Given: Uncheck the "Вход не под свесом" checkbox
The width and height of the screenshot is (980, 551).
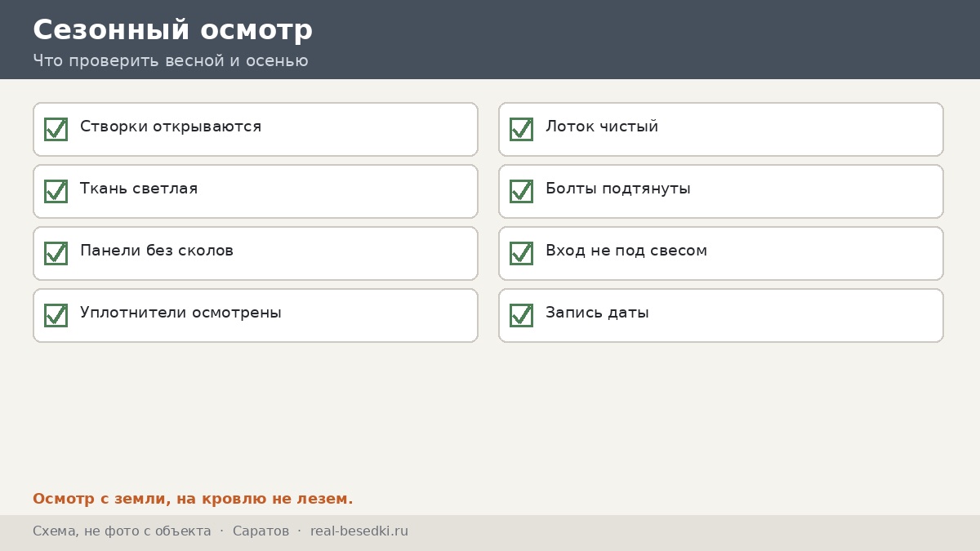Looking at the screenshot, I should click(521, 253).
